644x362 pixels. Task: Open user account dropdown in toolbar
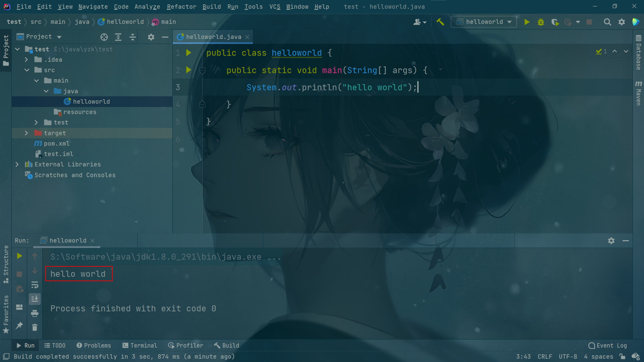tap(420, 22)
